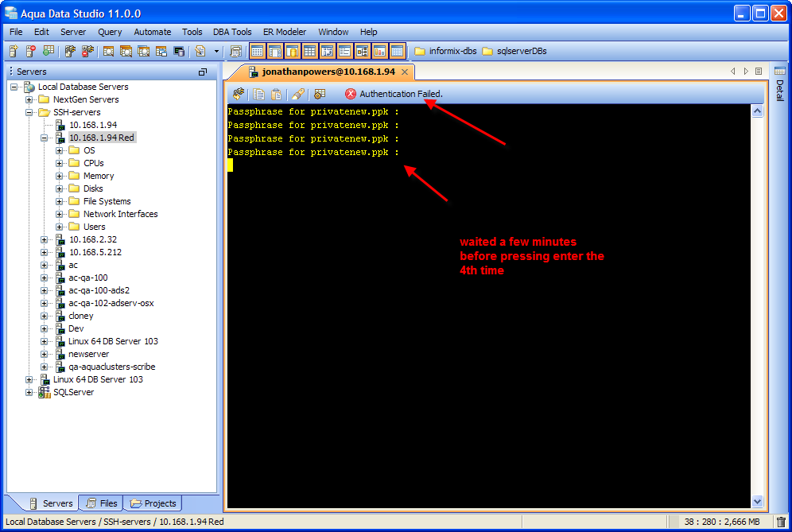Click the Register Server toolbar icon
The height and width of the screenshot is (532, 792).
click(14, 51)
